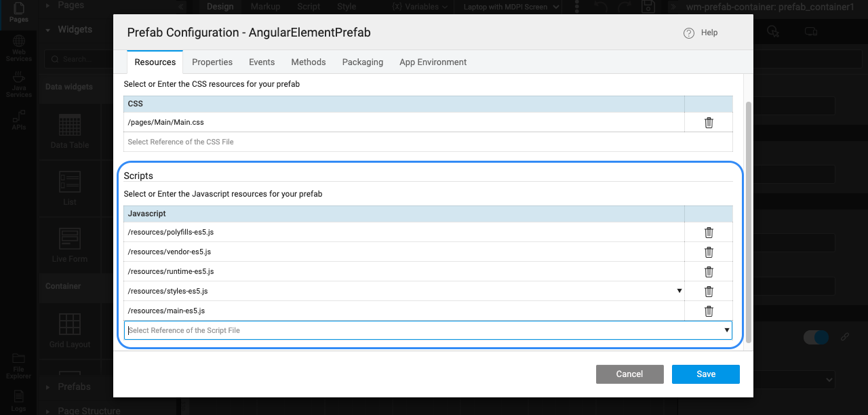The height and width of the screenshot is (415, 868).
Task: Open dropdown for styles-es5.js row
Action: click(679, 291)
